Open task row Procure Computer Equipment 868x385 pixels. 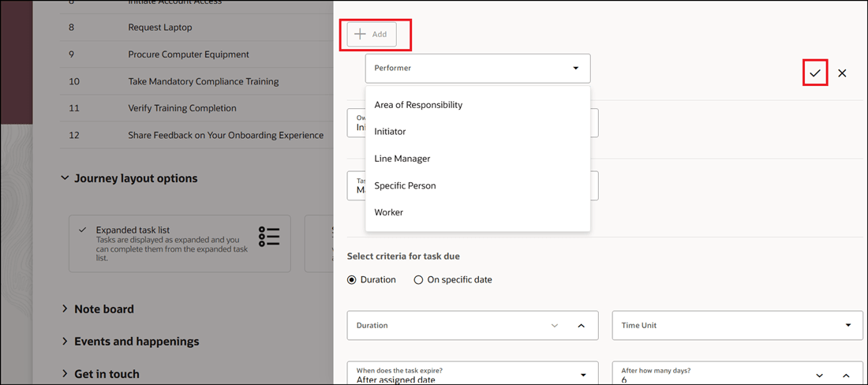[196, 54]
